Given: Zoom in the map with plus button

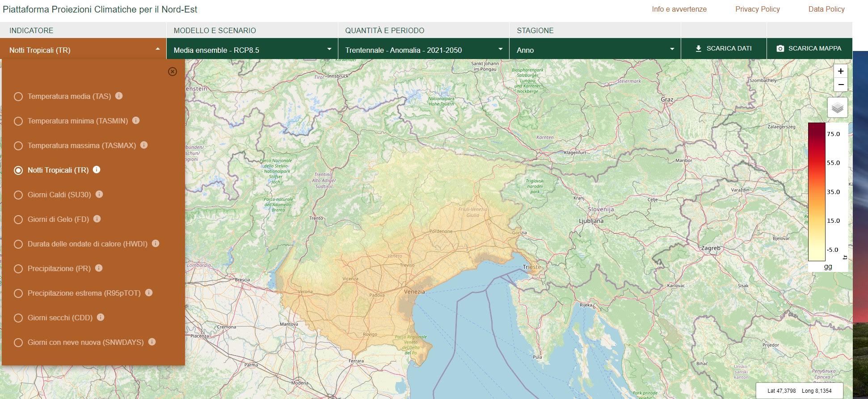Looking at the screenshot, I should [x=841, y=71].
